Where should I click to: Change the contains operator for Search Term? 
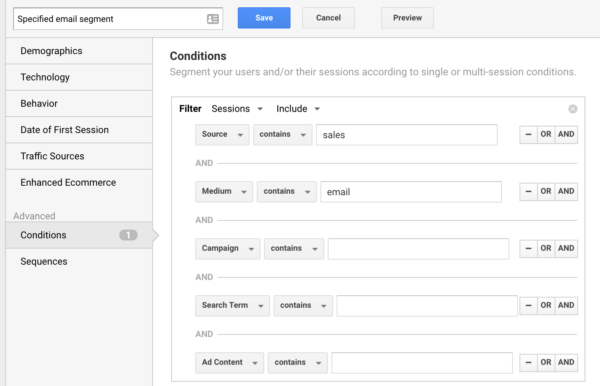point(303,306)
